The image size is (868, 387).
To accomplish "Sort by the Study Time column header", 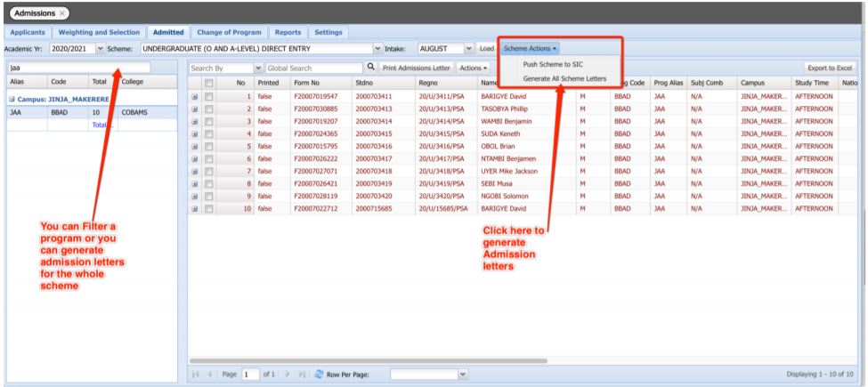I will (815, 83).
